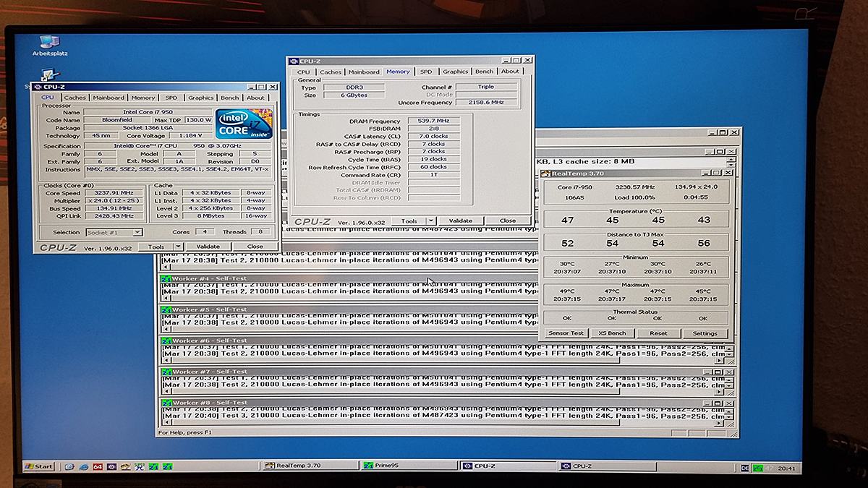Click the Core Voltage value 1.184 V

(190, 135)
